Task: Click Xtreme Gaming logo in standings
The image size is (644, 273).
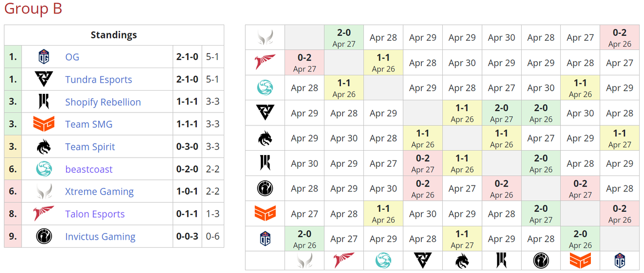Action: tap(43, 192)
